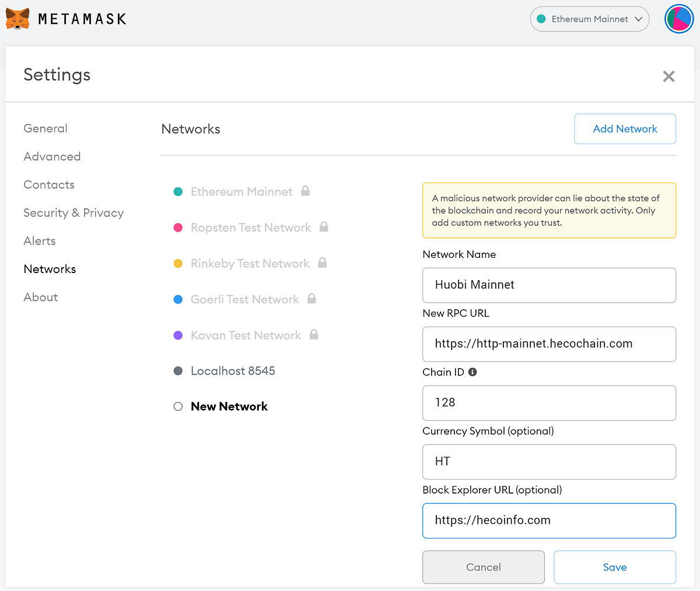Close the Settings panel with the X

tap(668, 76)
